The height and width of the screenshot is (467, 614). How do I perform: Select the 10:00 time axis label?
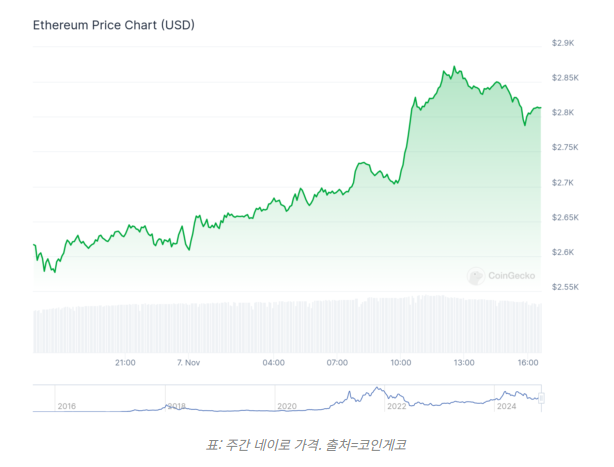[x=401, y=362]
